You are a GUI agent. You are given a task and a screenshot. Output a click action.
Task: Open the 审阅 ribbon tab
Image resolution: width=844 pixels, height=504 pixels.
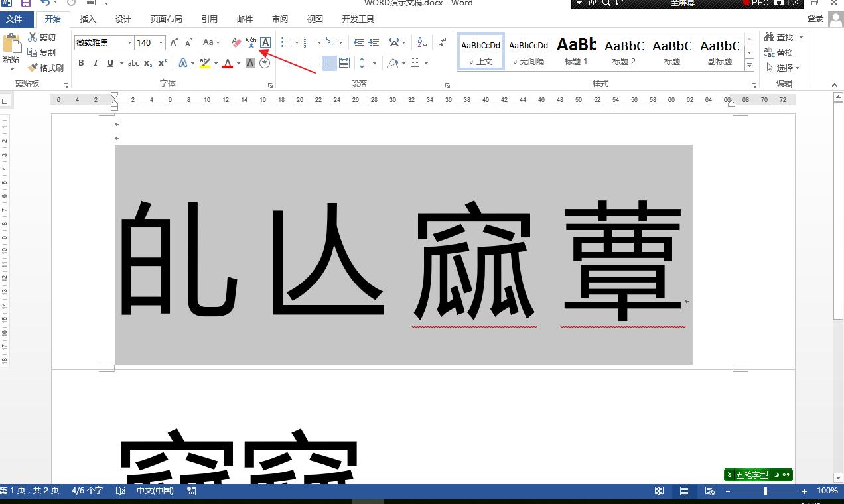coord(279,19)
